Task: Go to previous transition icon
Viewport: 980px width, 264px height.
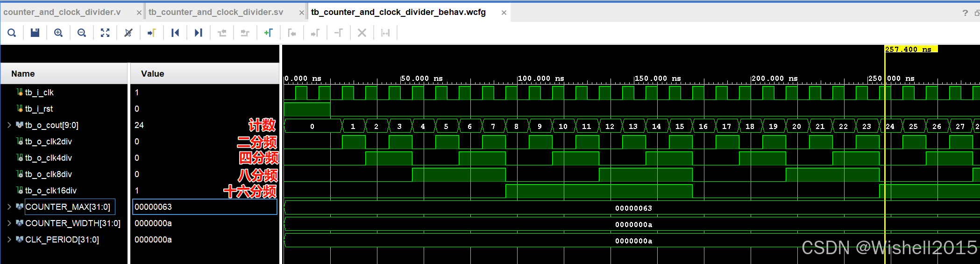Action: (222, 33)
